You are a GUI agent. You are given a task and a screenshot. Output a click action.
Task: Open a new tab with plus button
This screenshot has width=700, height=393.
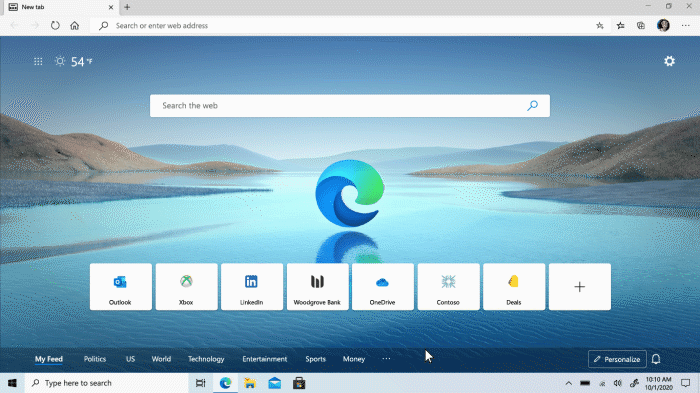(127, 7)
